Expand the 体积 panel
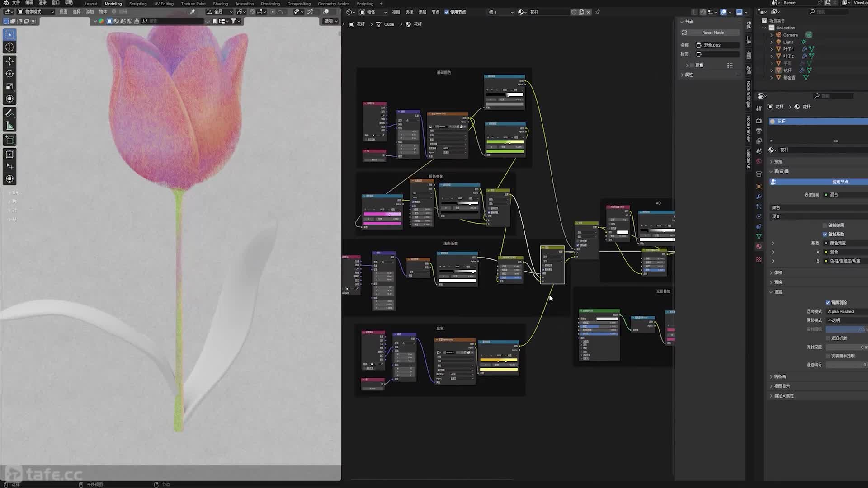 point(771,272)
